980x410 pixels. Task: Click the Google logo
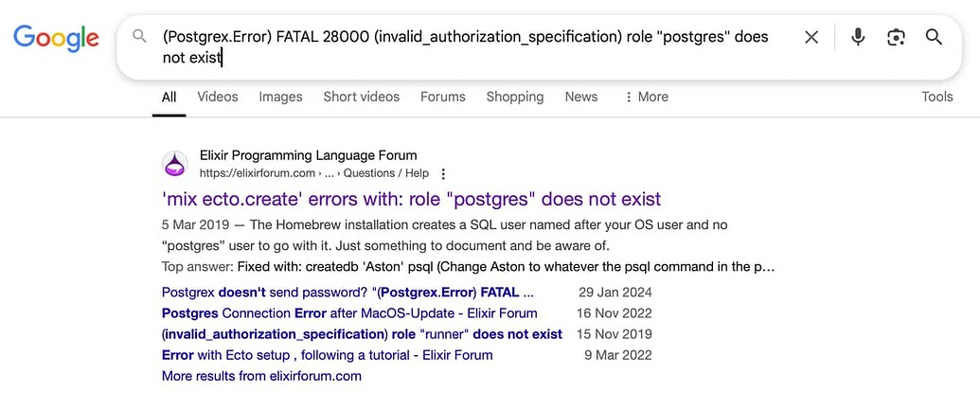pyautogui.click(x=56, y=38)
